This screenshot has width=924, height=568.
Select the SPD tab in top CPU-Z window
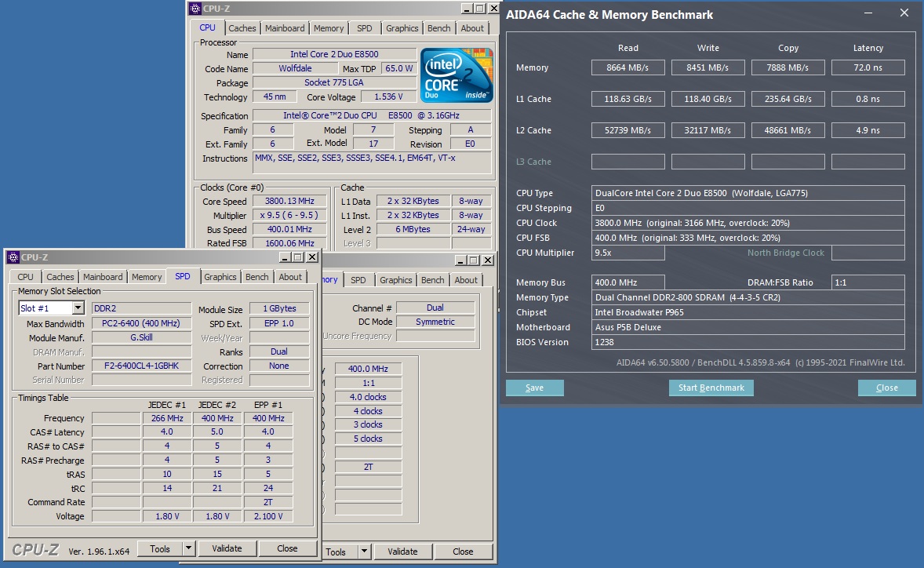364,28
